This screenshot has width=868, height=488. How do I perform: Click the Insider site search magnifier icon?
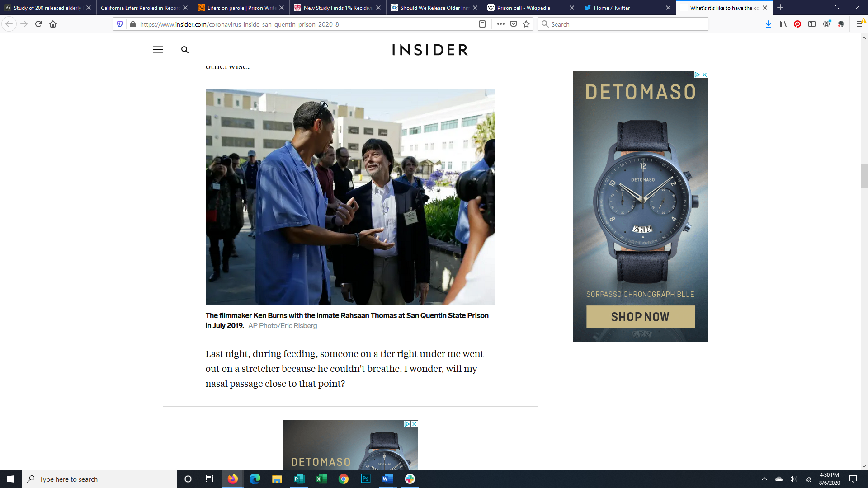point(184,50)
